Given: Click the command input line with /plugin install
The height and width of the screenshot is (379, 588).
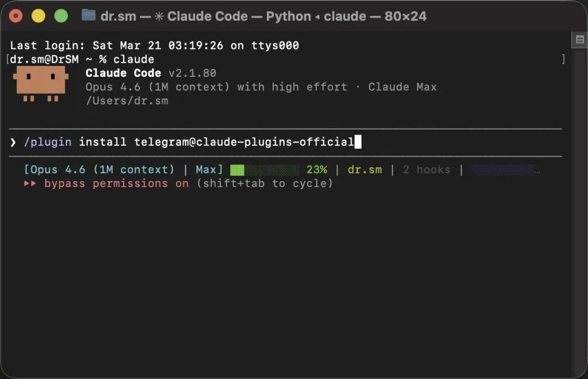Looking at the screenshot, I should 285,142.
